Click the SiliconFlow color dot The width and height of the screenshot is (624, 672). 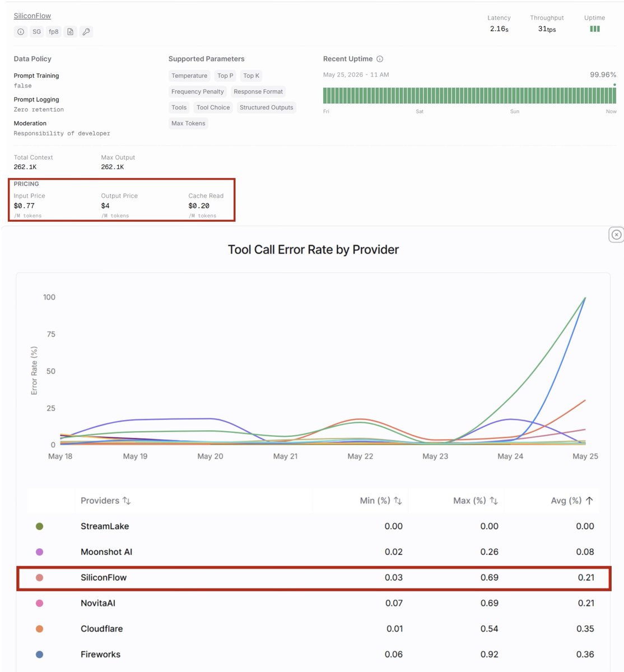pyautogui.click(x=39, y=577)
